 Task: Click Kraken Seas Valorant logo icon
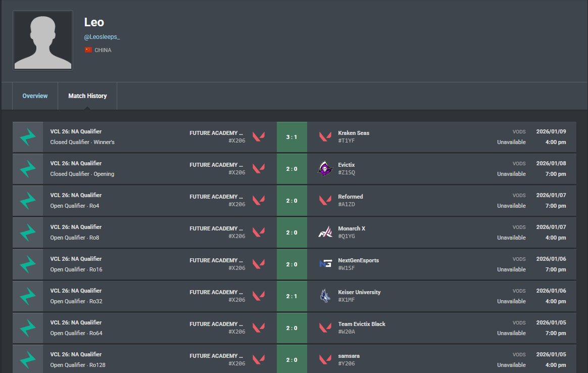click(x=325, y=136)
